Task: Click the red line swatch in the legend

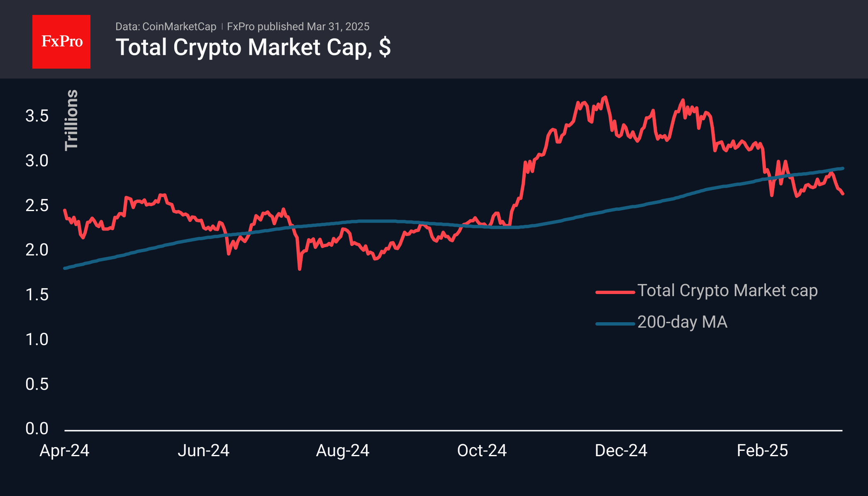Action: click(615, 292)
